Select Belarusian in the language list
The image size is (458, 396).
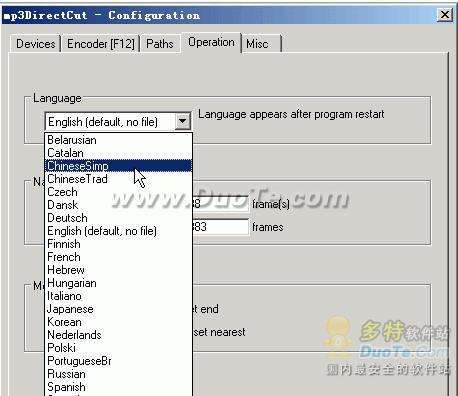[x=118, y=140]
